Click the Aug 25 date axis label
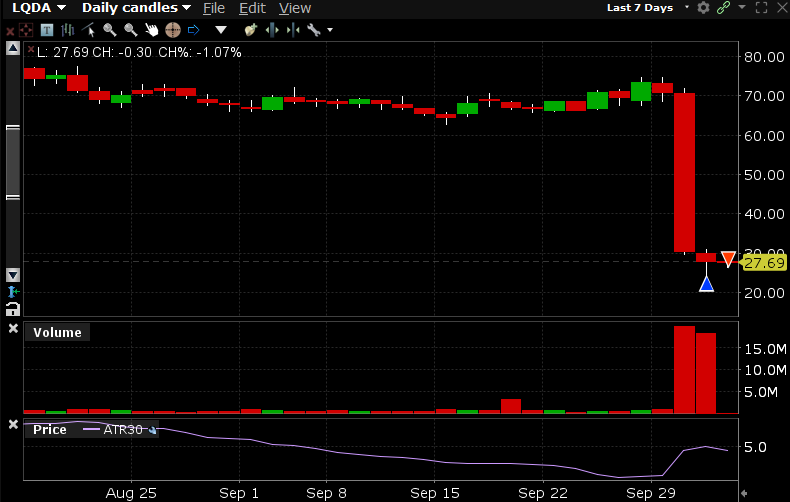This screenshot has width=790, height=502. pos(131,493)
